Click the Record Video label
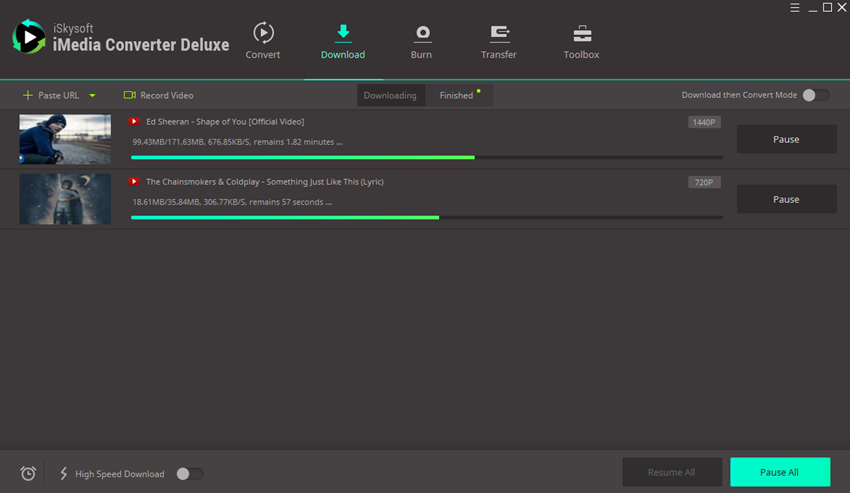The image size is (850, 493). [x=166, y=95]
